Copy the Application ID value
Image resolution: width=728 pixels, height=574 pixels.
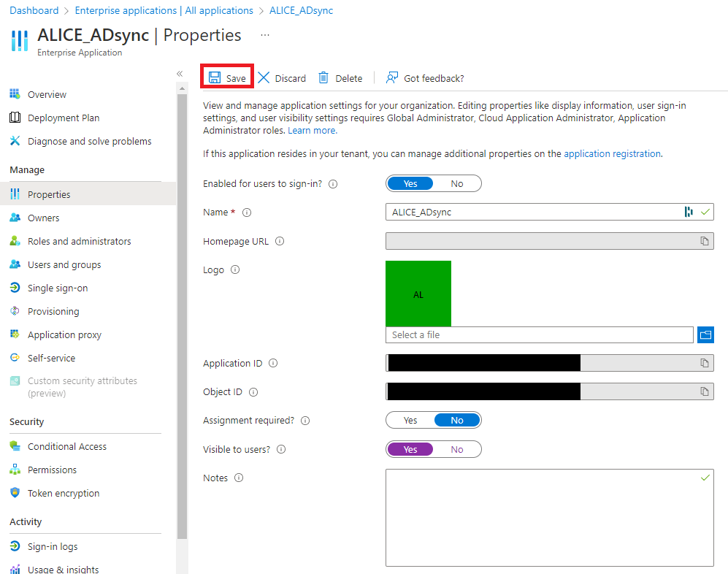(705, 363)
